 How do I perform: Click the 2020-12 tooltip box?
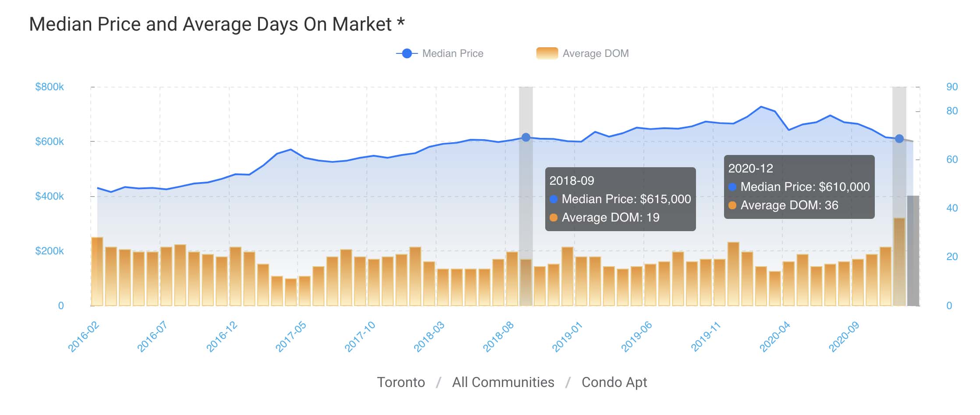tap(799, 187)
